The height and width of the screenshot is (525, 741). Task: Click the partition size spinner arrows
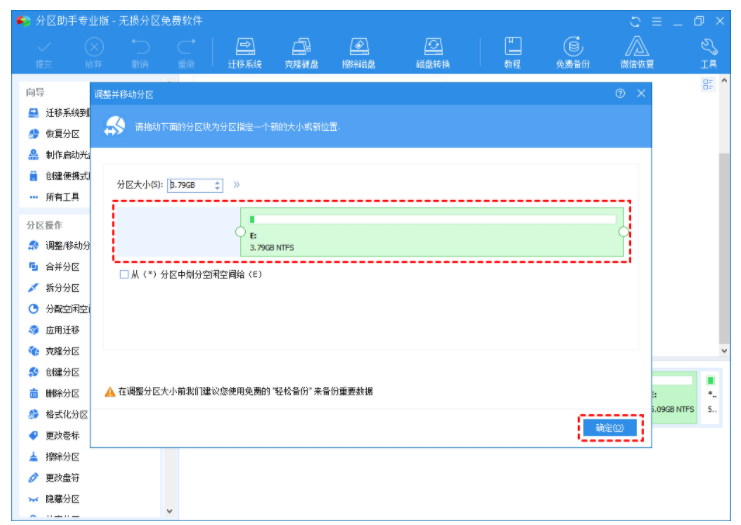[217, 185]
